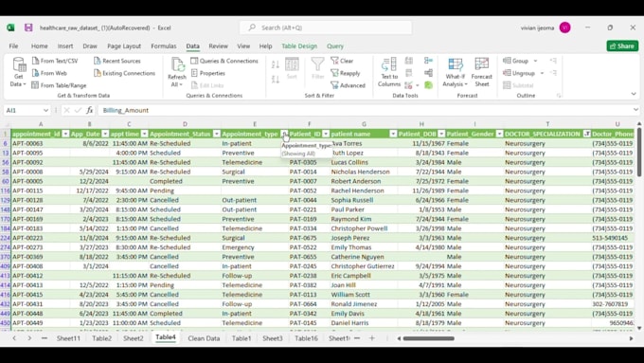
Task: Click the search magnifier box
Action: click(326, 27)
